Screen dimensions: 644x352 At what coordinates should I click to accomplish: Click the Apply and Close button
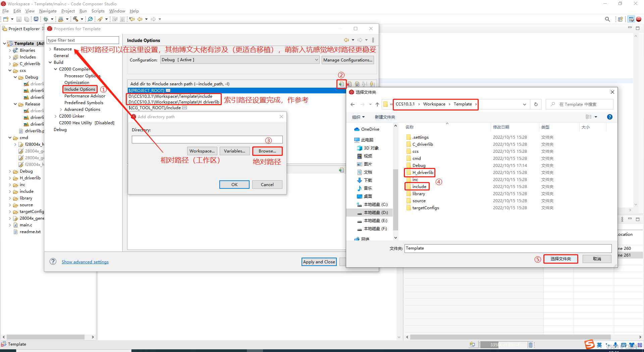coord(319,262)
